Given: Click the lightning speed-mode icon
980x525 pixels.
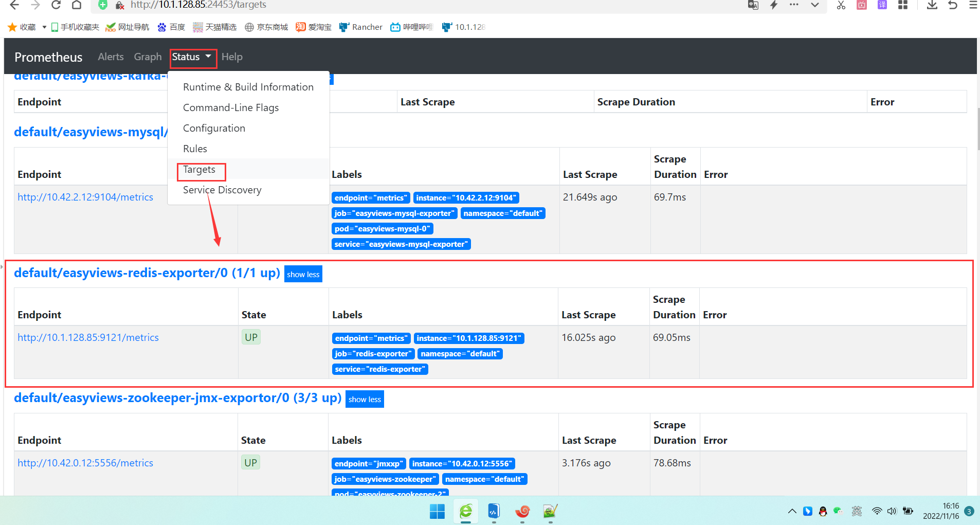Looking at the screenshot, I should [774, 5].
